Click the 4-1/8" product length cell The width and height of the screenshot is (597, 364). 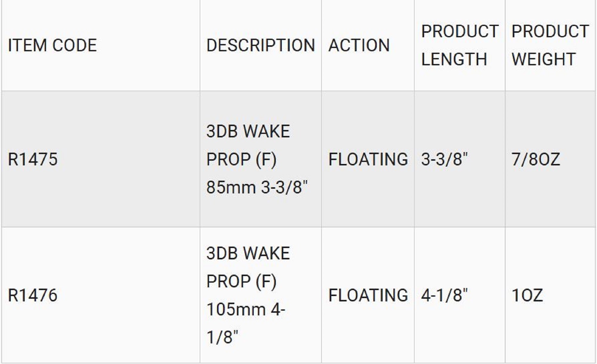coord(444,295)
